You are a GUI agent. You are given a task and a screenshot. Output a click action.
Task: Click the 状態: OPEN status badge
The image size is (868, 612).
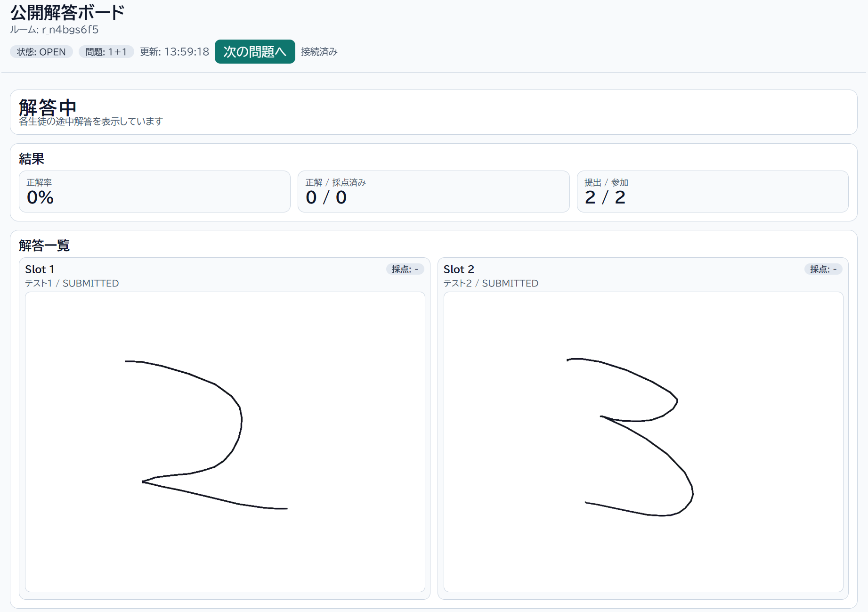click(x=41, y=52)
